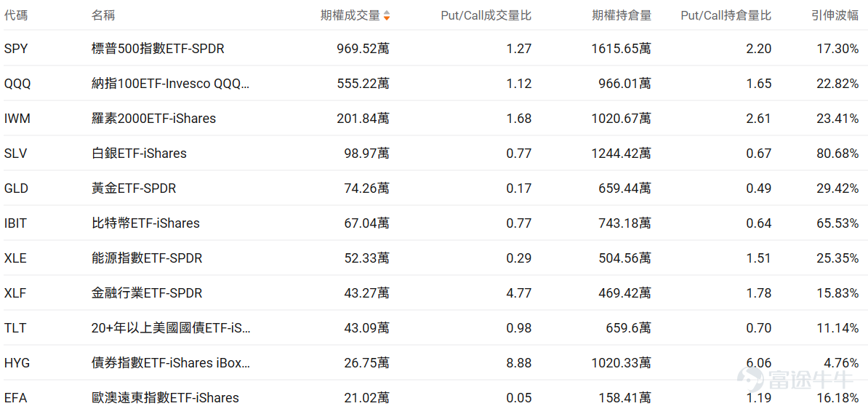
Task: Click 債券指數ETF-iShares iBox name
Action: click(x=171, y=363)
